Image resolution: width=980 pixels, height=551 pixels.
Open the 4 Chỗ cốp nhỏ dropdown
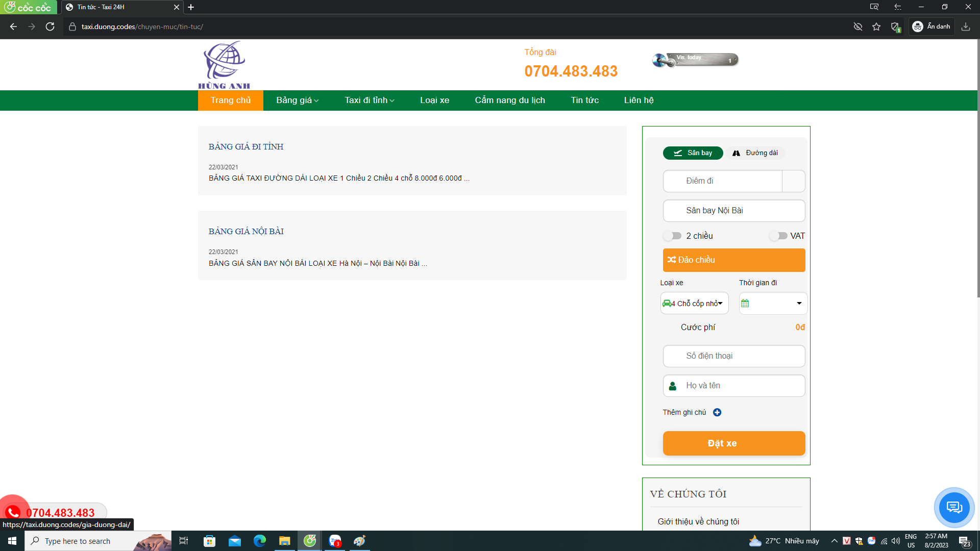click(694, 304)
